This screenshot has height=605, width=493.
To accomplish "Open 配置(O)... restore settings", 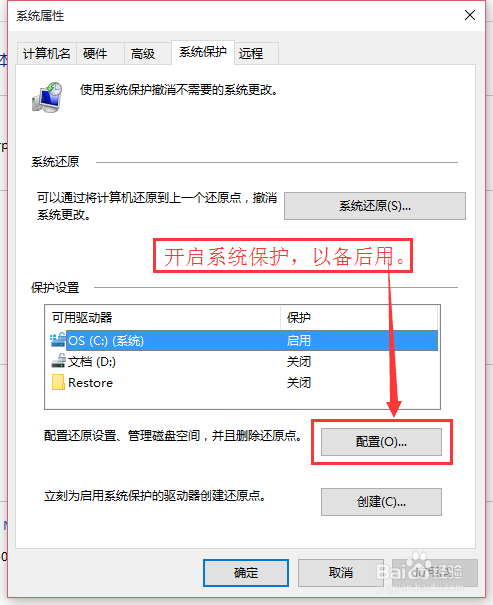I will tap(381, 442).
